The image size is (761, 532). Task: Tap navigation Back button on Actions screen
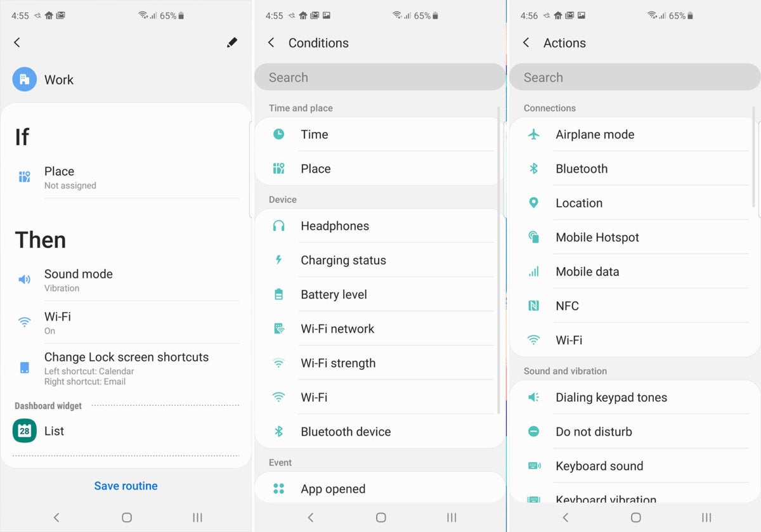coord(566,517)
